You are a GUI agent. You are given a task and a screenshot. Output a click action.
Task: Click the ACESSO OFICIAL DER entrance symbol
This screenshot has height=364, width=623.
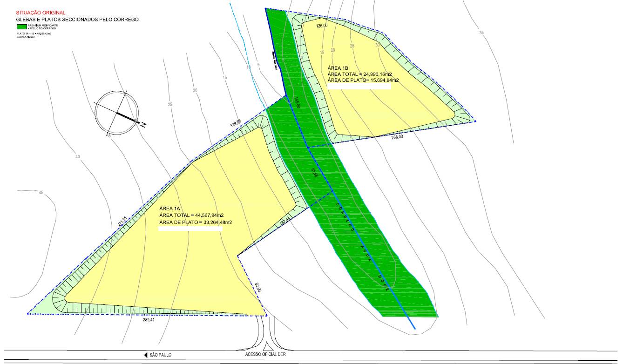[268, 346]
